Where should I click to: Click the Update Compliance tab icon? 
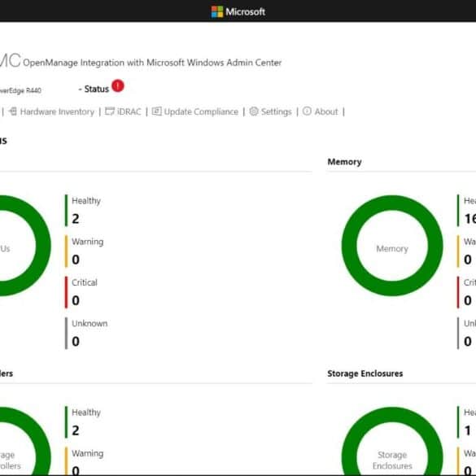157,111
